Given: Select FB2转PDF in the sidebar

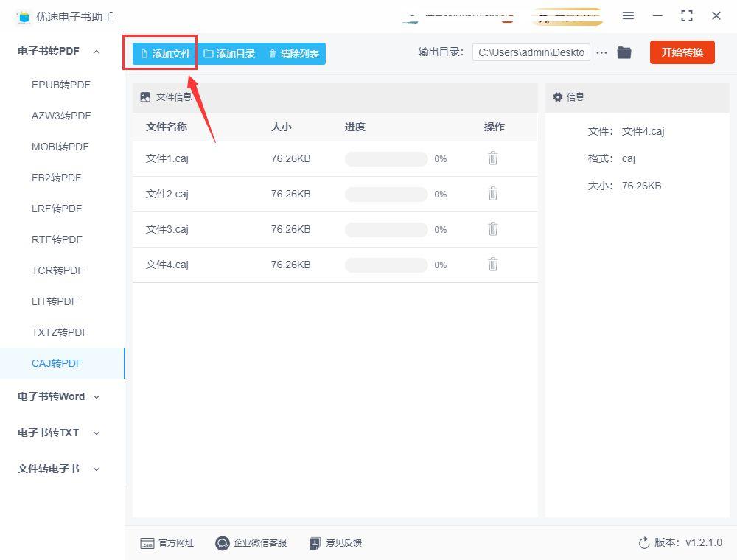Looking at the screenshot, I should (57, 178).
